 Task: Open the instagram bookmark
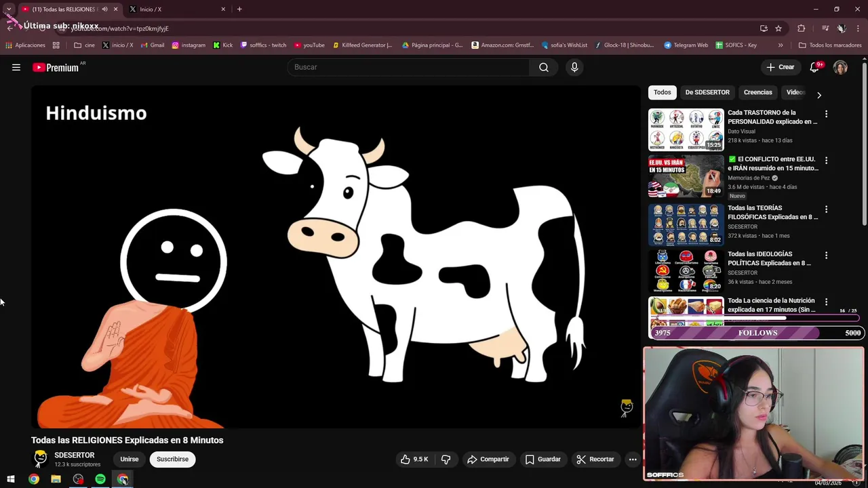(x=189, y=45)
